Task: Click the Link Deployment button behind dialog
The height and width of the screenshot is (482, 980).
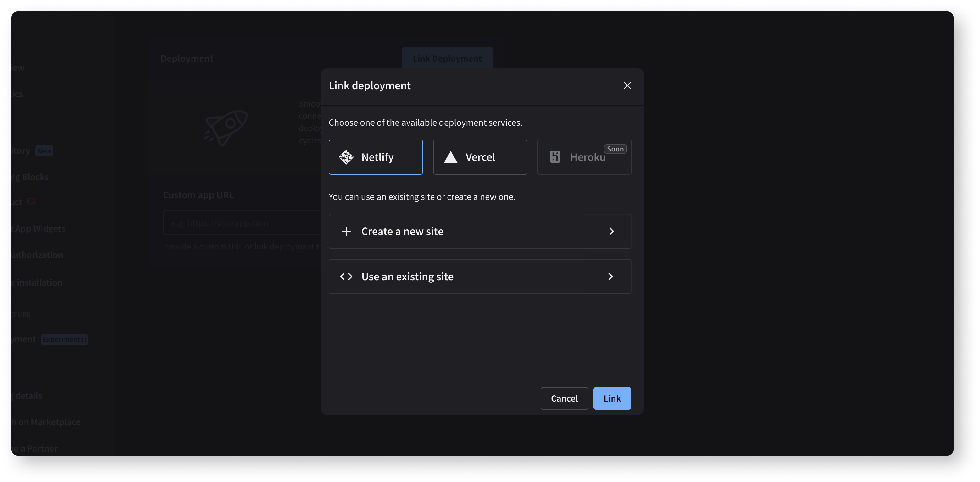Action: coord(447,58)
